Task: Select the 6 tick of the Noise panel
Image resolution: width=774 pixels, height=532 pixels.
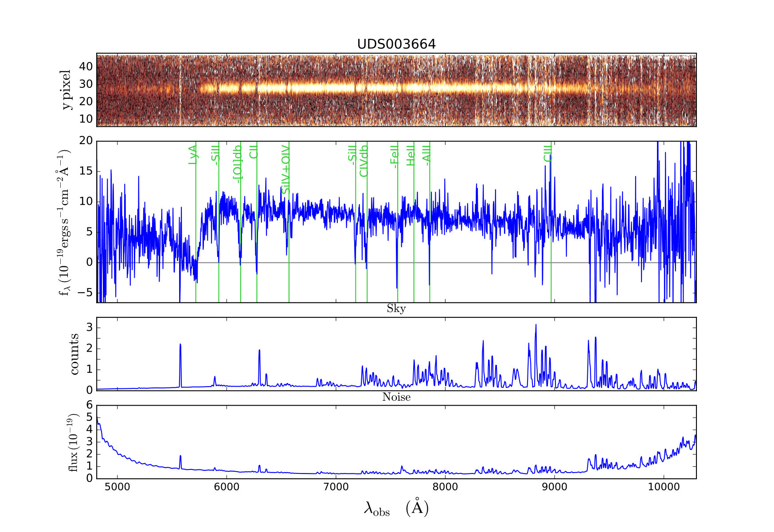Action: [89, 405]
